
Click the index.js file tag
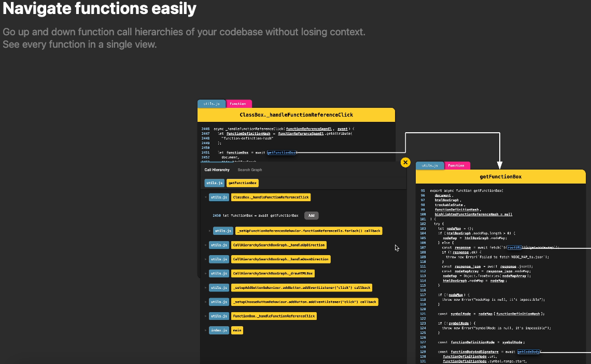[x=219, y=330]
